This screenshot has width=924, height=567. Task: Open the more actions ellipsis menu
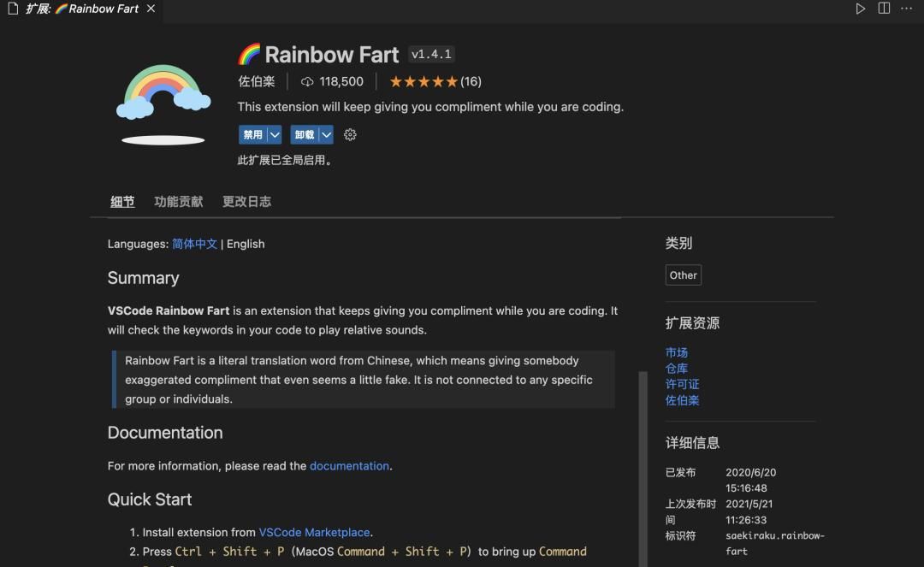[x=907, y=9]
